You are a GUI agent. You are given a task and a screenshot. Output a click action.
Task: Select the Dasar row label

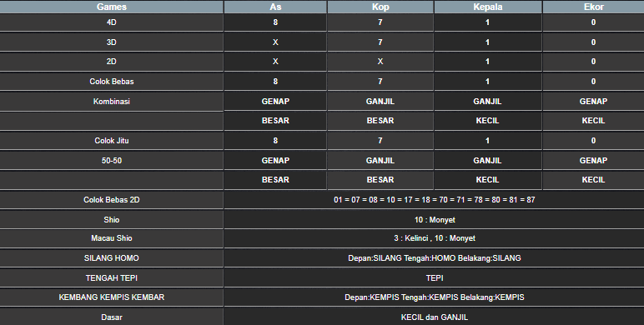coord(112,317)
